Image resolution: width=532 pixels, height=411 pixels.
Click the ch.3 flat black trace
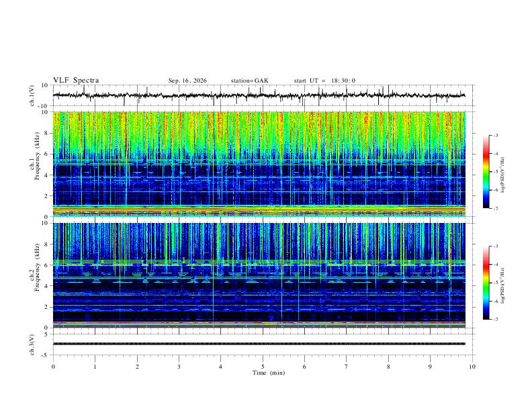click(x=259, y=344)
